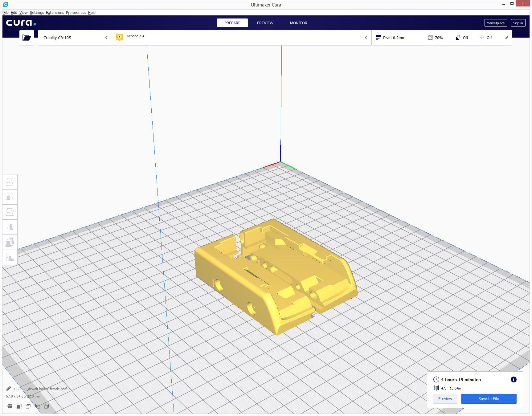This screenshot has height=416, width=532.
Task: Click the clock icon by print time
Action: 436,380
